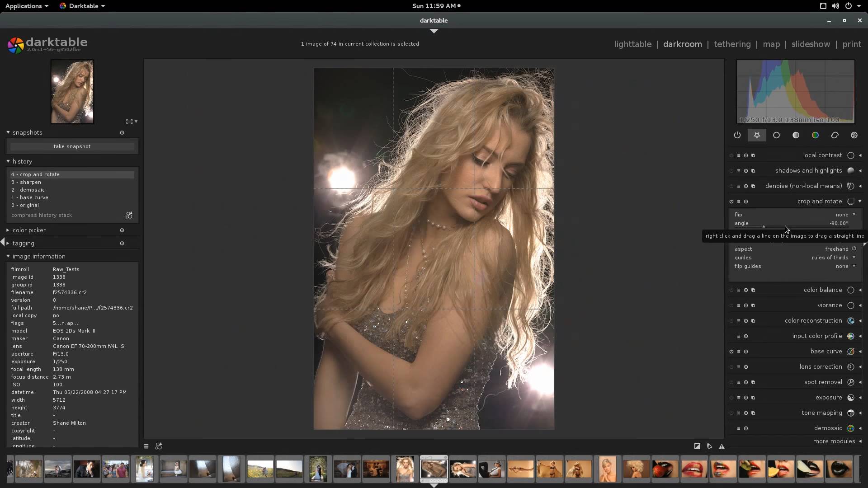This screenshot has width=868, height=488.
Task: Enable the exposure module
Action: (x=731, y=398)
